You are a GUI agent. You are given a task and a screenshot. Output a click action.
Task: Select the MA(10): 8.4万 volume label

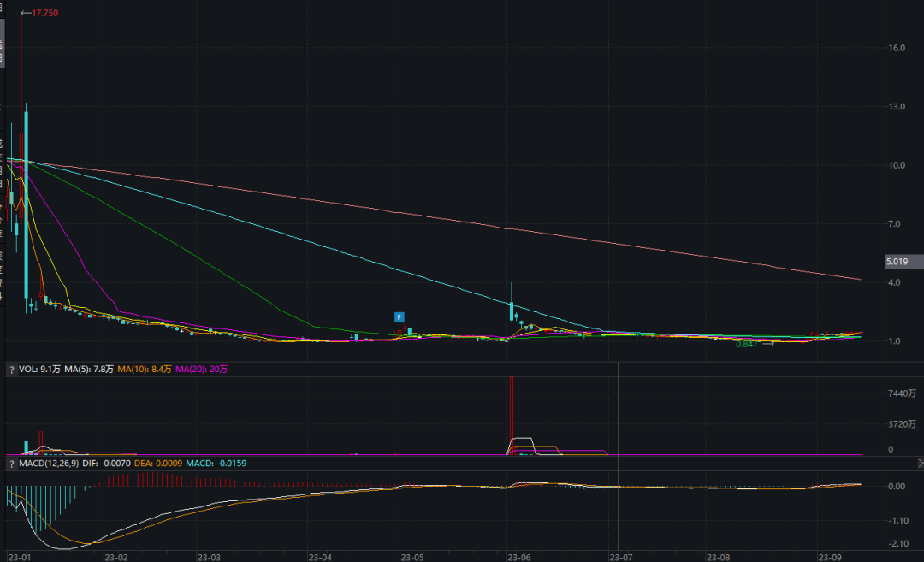[x=145, y=370]
